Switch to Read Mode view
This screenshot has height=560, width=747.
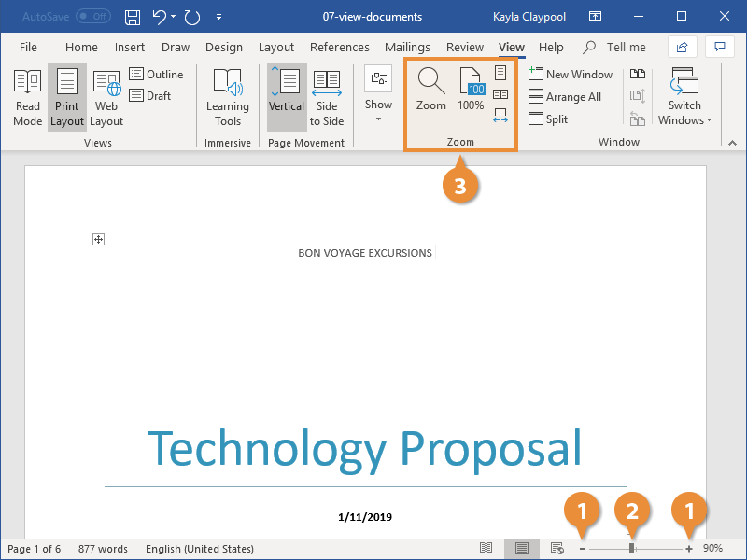pos(27,97)
